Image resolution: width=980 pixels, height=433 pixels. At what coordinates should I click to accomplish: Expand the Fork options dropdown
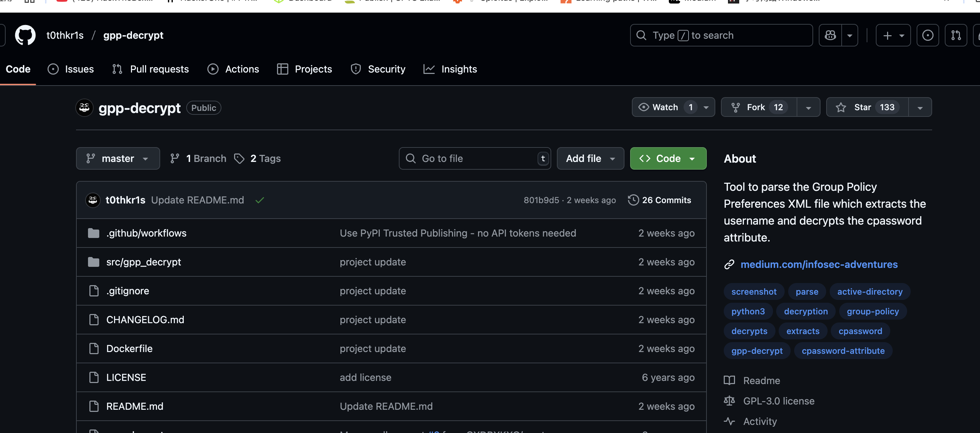pos(809,107)
